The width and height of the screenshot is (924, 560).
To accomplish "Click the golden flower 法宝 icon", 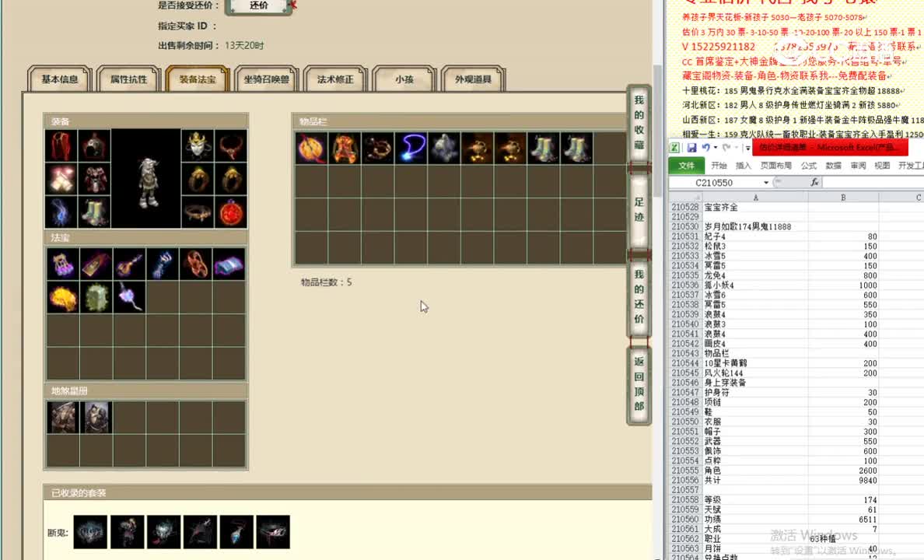I will pos(62,297).
